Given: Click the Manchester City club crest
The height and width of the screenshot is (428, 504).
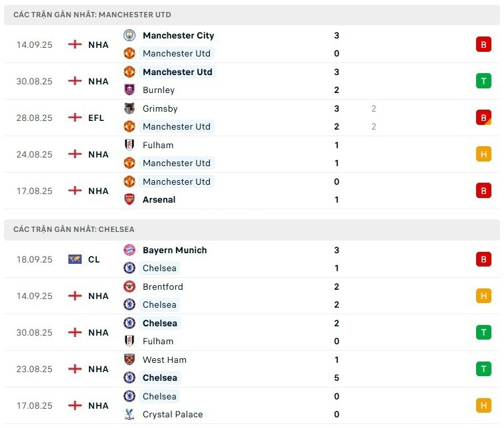Looking at the screenshot, I should coord(129,35).
